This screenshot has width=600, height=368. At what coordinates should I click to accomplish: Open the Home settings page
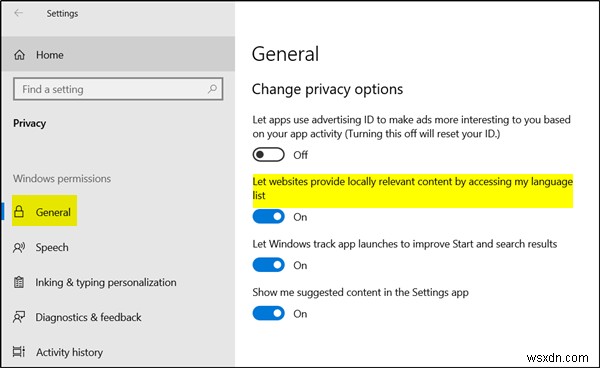(x=118, y=55)
